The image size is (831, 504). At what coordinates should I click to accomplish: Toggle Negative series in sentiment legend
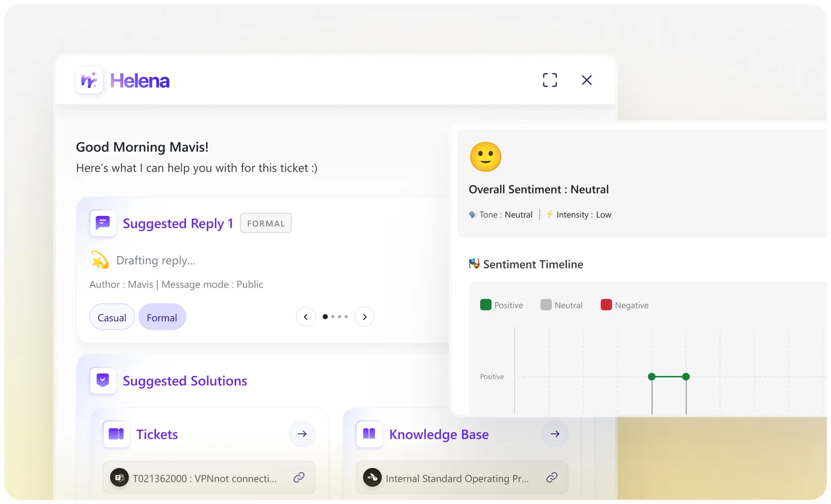coord(624,305)
